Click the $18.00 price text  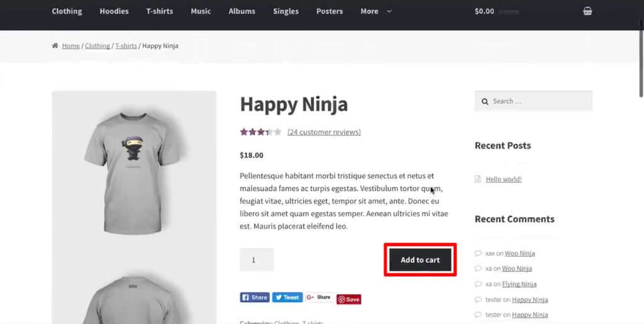[x=252, y=155]
